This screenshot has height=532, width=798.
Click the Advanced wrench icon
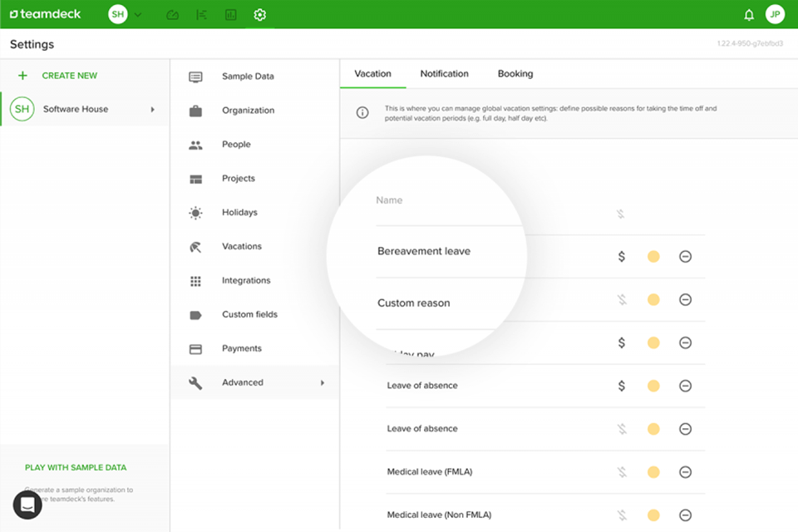coord(195,383)
